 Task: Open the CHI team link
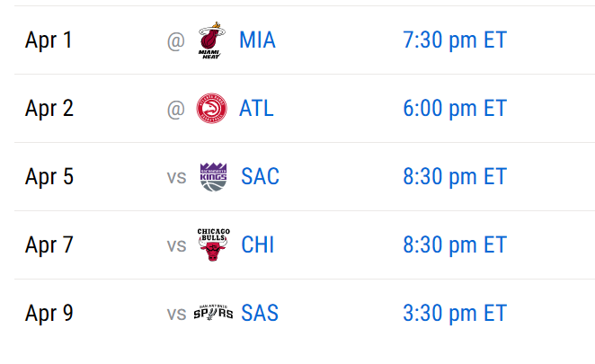coord(258,244)
